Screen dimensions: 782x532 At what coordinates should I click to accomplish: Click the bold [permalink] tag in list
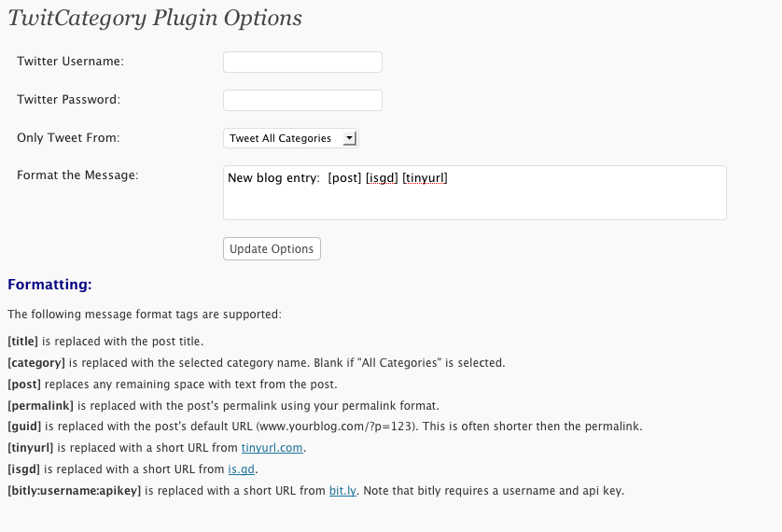[40, 406]
